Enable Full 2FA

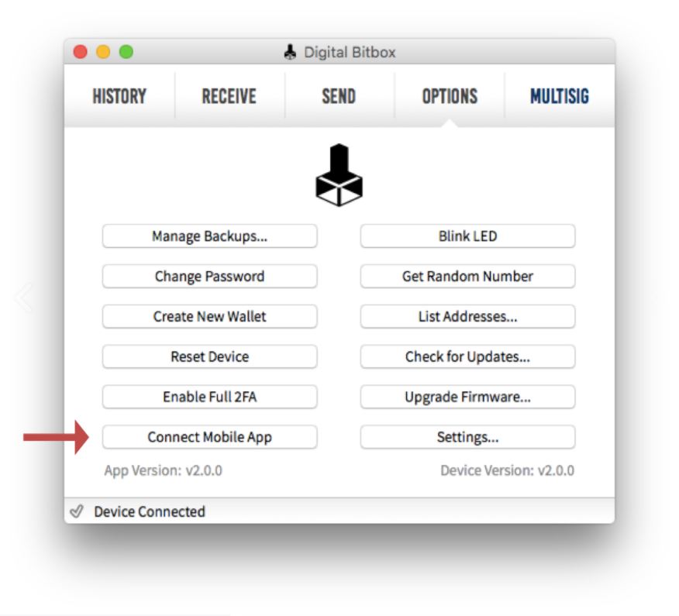click(x=209, y=397)
